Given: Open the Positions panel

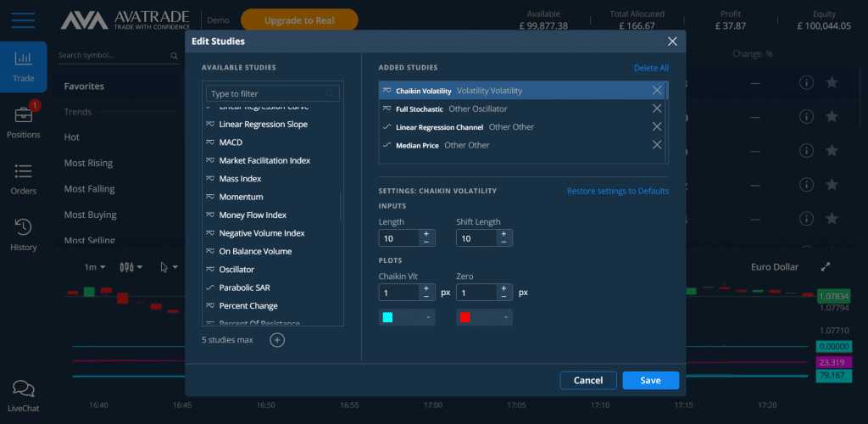Looking at the screenshot, I should (x=23, y=120).
